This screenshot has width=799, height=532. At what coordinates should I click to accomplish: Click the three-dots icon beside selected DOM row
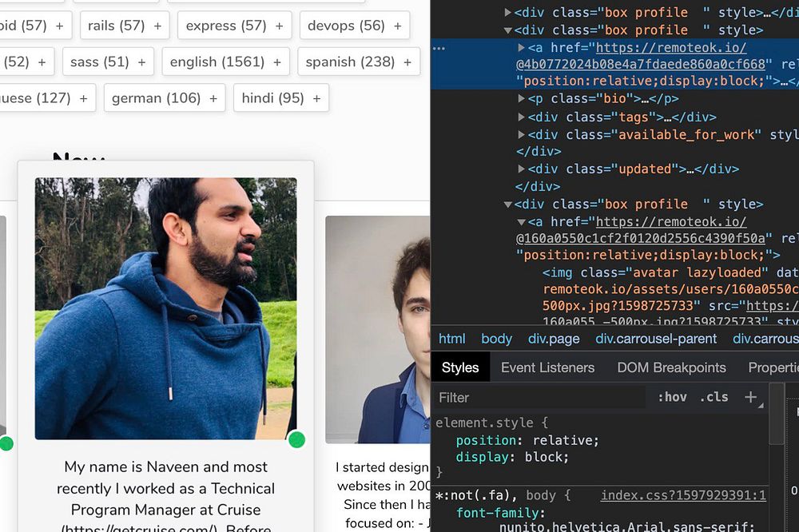[x=439, y=49]
